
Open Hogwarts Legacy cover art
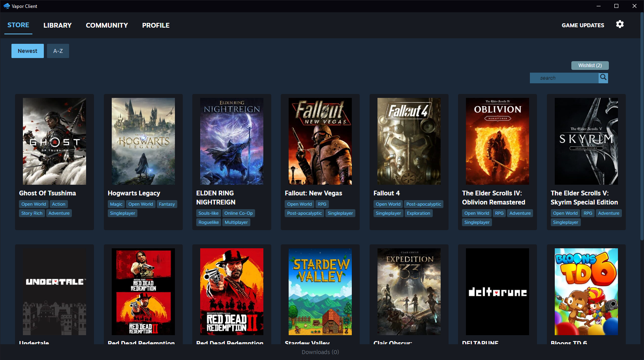point(143,141)
